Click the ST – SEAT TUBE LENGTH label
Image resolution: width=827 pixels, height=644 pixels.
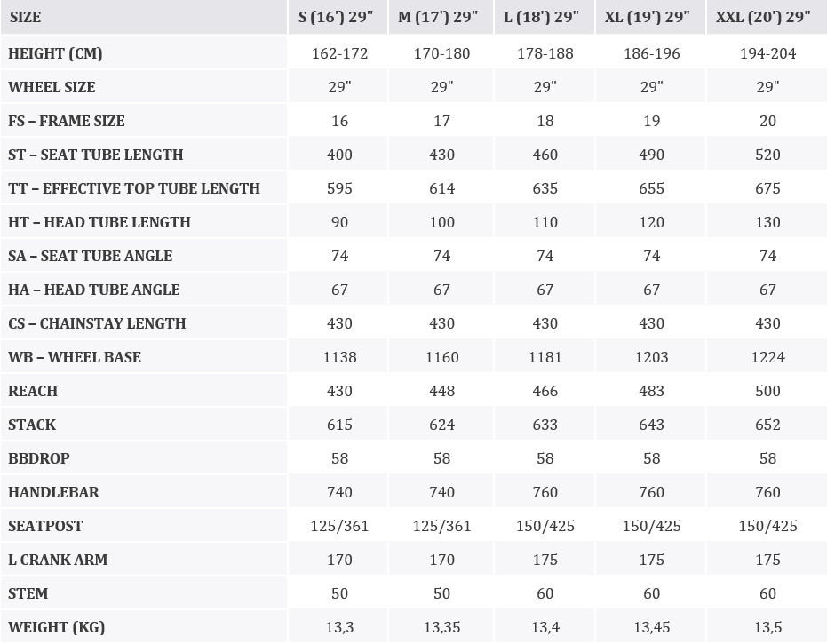[95, 155]
